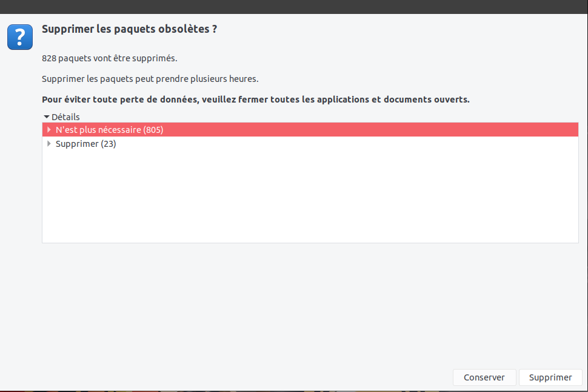The image size is (588, 392).
Task: Click the heading "Supprimer les paquets obsolètes ?"
Action: [x=129, y=29]
